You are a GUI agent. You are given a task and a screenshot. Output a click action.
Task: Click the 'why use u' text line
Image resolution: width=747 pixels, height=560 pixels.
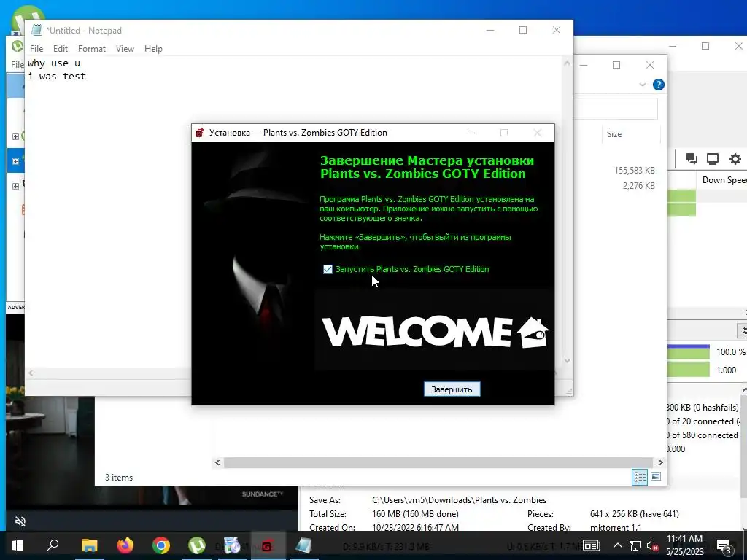point(54,63)
